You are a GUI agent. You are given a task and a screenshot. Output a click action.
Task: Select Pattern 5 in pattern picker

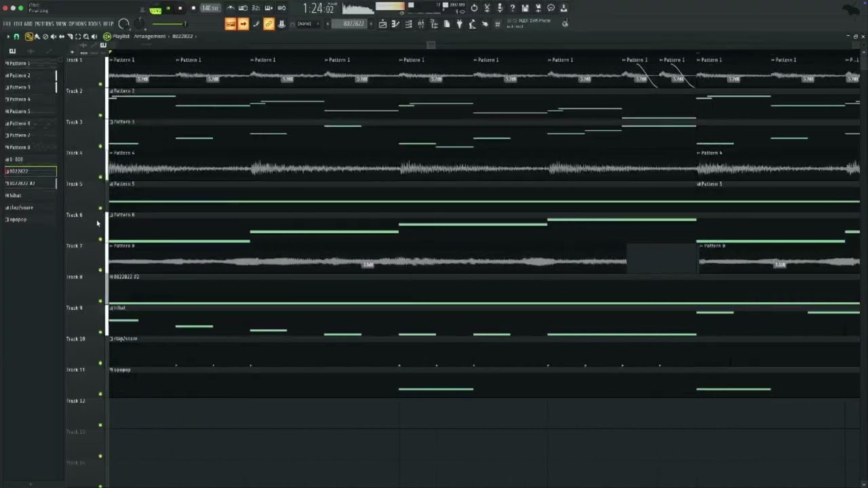19,111
